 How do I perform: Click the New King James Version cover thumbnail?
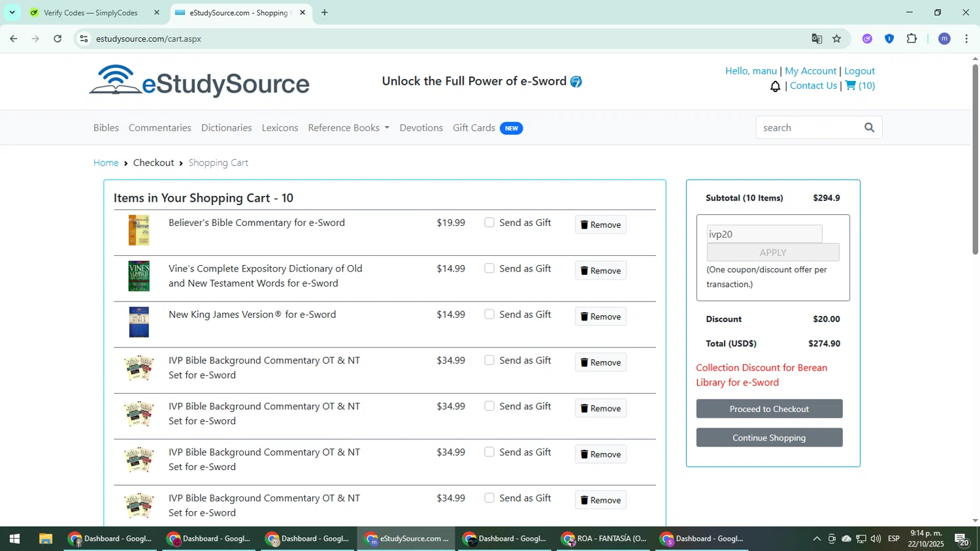coord(139,322)
